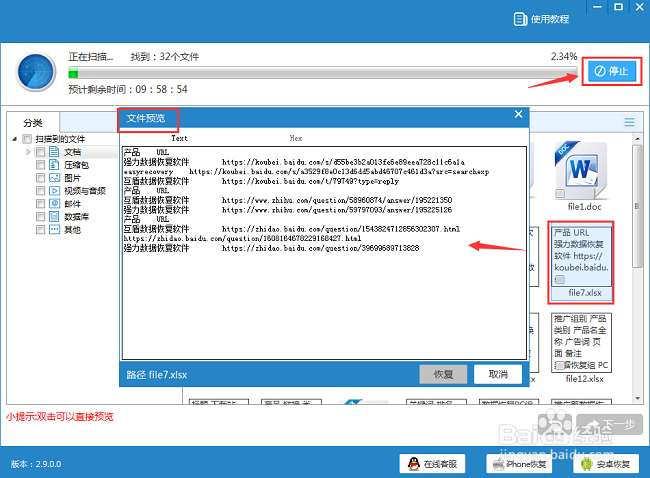The height and width of the screenshot is (478, 650).
Task: Select the file12.xlsx thumbnail
Action: point(581,342)
